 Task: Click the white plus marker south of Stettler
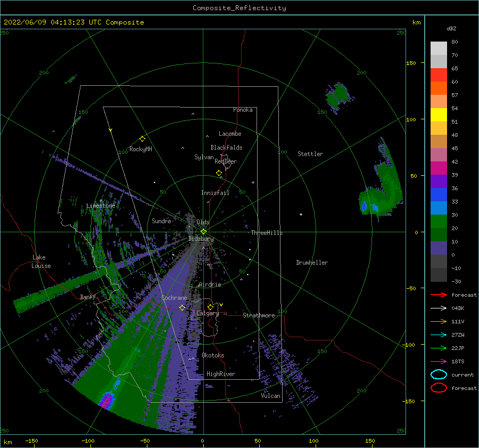(301, 214)
